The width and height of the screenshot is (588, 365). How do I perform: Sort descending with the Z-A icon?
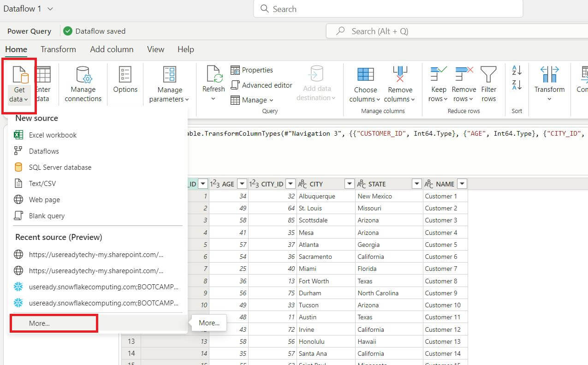click(x=517, y=85)
